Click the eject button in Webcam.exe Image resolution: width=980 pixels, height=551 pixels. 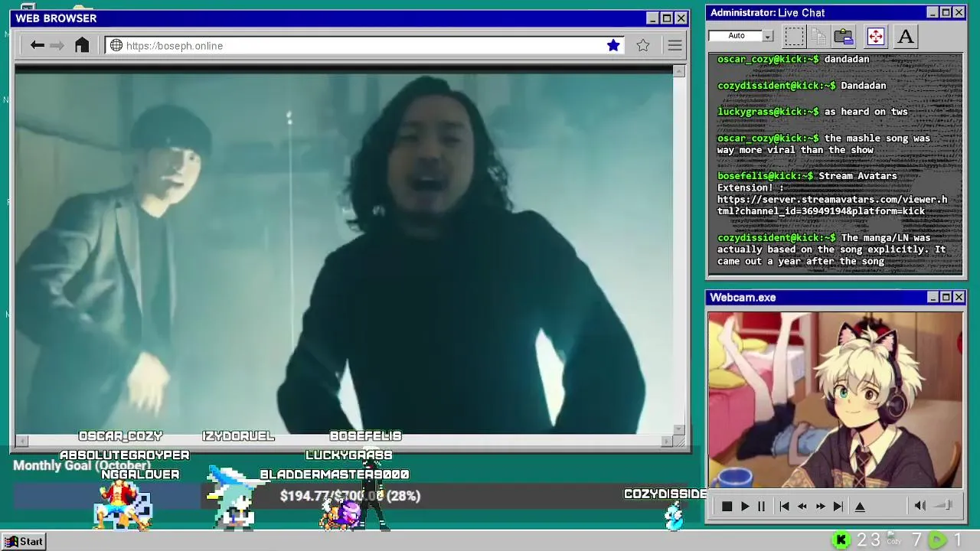pyautogui.click(x=860, y=507)
